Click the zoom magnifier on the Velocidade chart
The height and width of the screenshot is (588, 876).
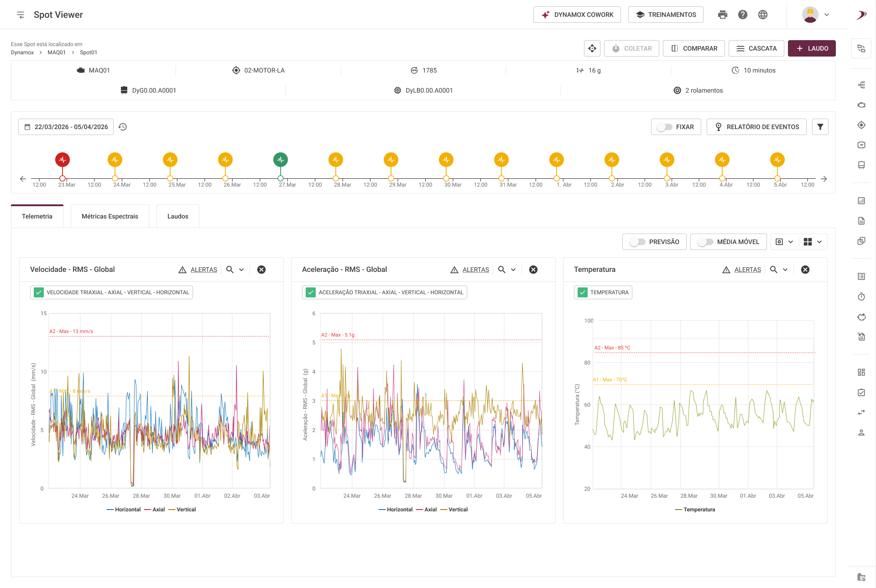click(x=230, y=270)
